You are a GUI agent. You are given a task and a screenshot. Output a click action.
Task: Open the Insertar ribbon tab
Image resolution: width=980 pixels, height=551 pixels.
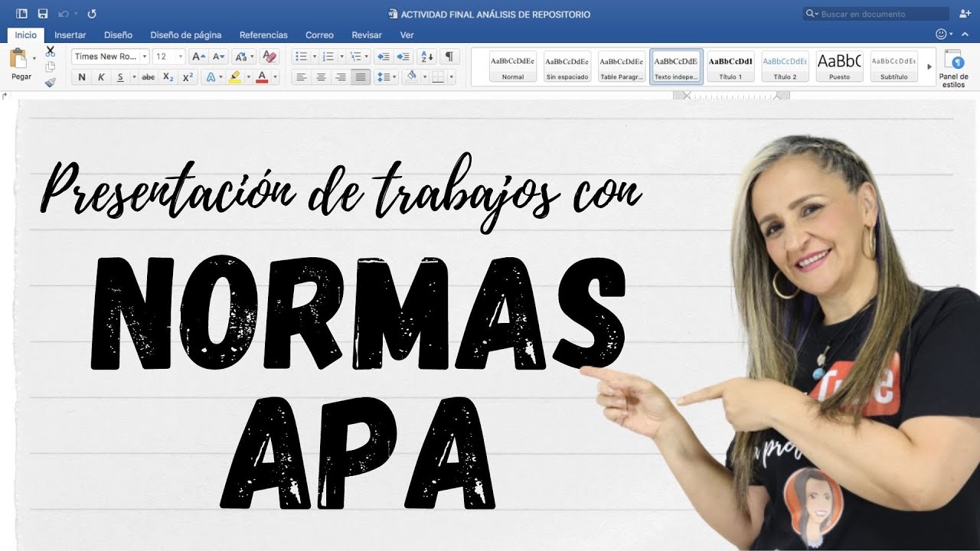pyautogui.click(x=70, y=34)
